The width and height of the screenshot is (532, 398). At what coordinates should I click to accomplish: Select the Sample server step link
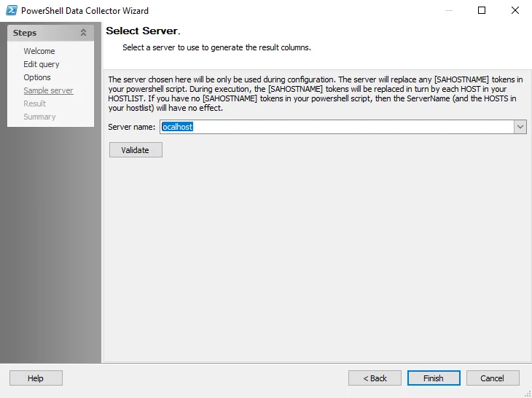48,90
